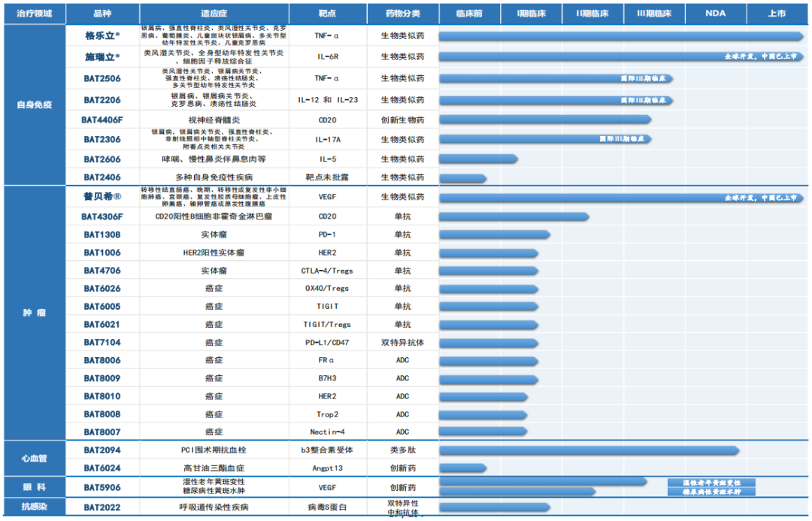Screen dimensions: 812x521
Task: Select the II期临床 stage header
Action: click(x=593, y=14)
